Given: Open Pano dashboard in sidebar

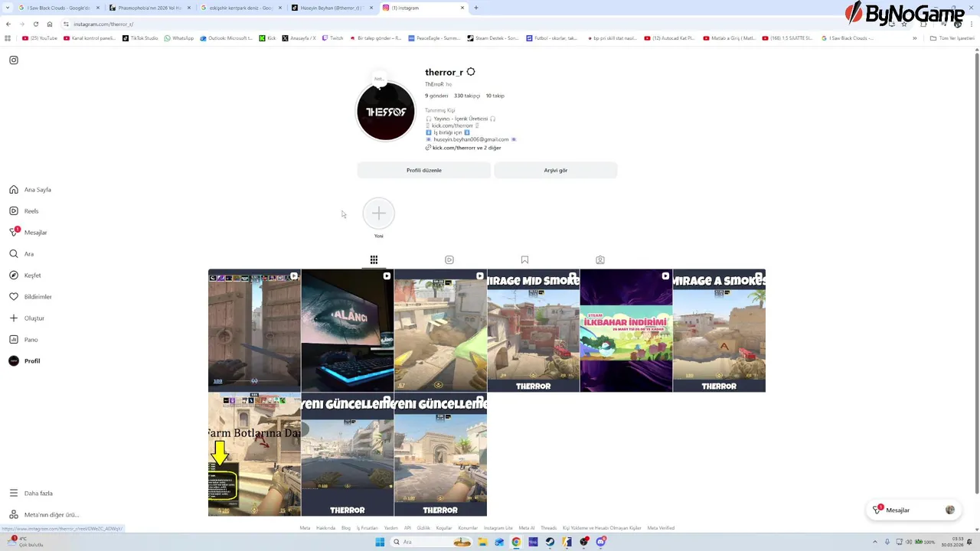Looking at the screenshot, I should (24, 340).
